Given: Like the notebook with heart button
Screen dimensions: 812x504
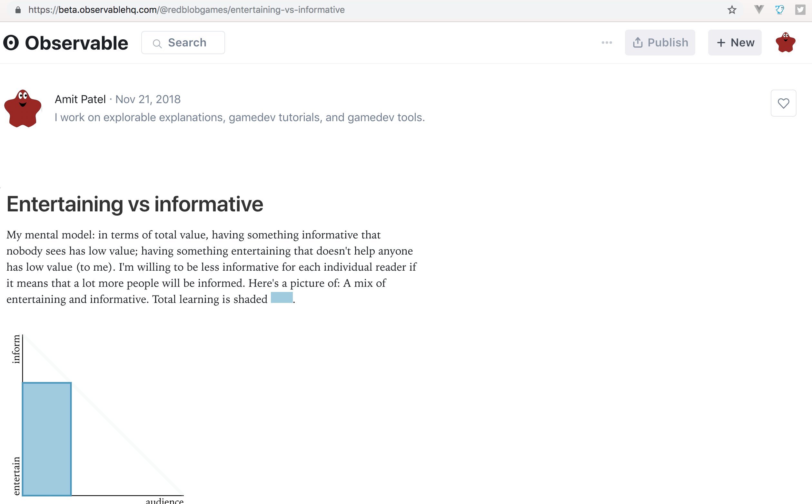Looking at the screenshot, I should (x=783, y=103).
